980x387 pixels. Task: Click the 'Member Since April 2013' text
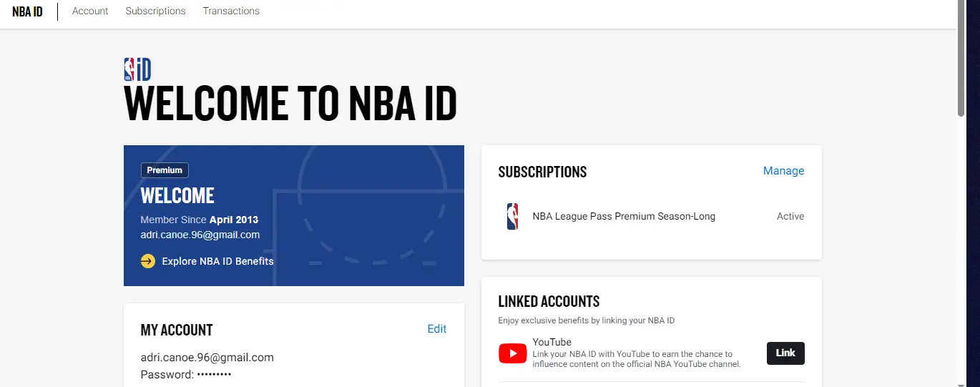(200, 220)
